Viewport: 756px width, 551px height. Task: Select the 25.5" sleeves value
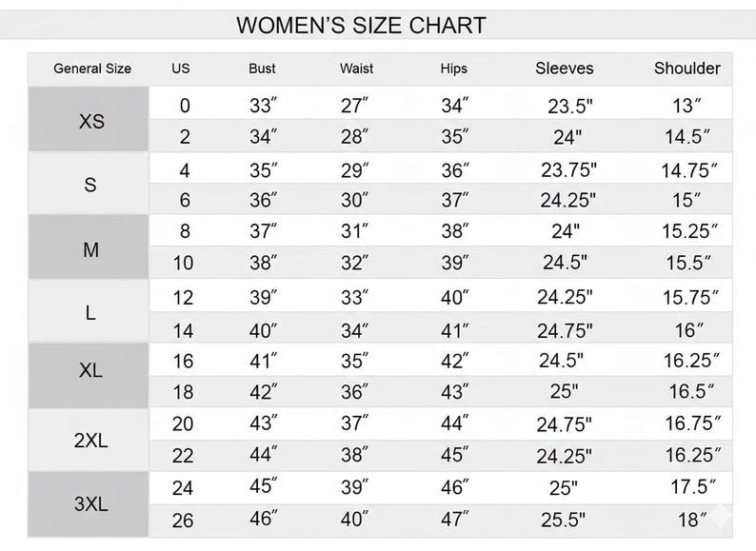click(563, 520)
